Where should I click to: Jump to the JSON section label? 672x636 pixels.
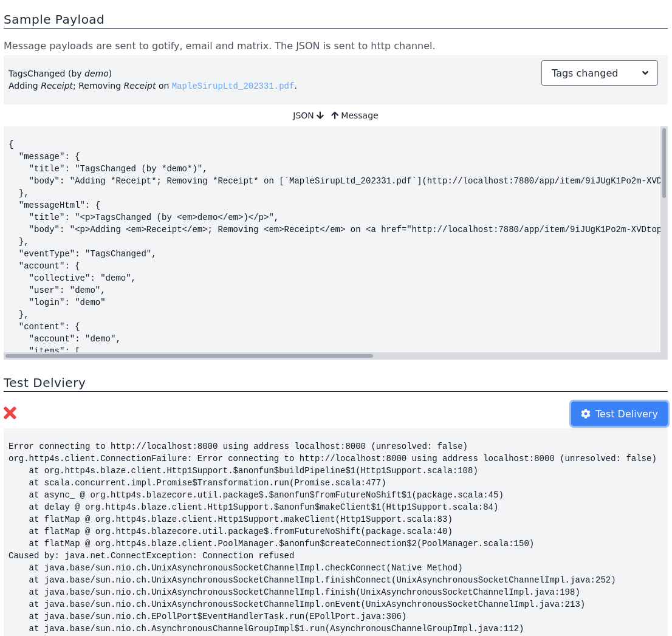click(x=303, y=115)
